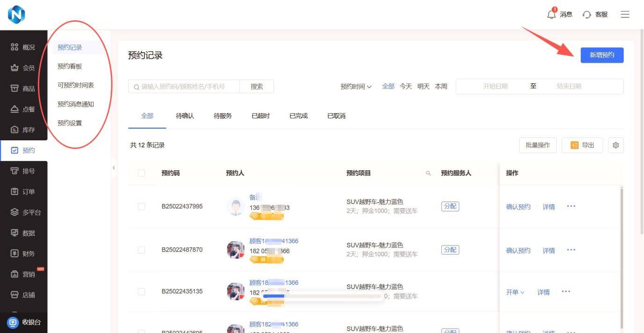Click the table settings gear icon
The width and height of the screenshot is (644, 333).
(x=615, y=145)
